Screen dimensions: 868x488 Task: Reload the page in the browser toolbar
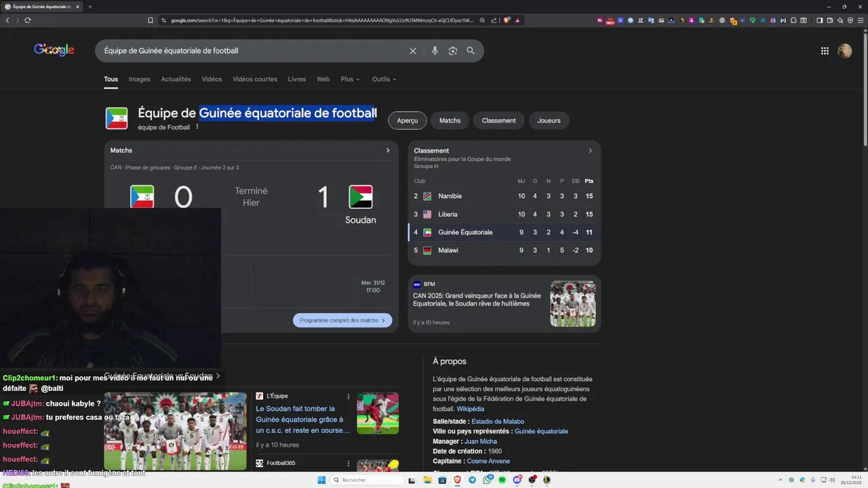point(28,20)
